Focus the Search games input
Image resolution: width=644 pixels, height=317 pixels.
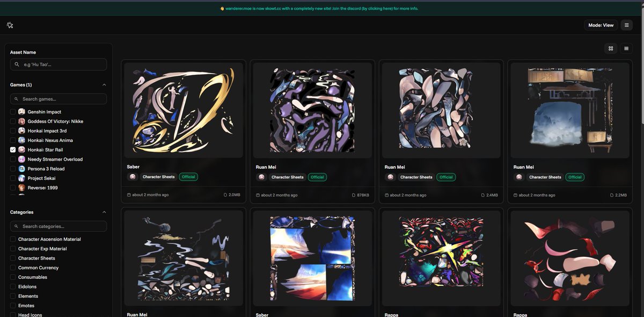tap(58, 99)
